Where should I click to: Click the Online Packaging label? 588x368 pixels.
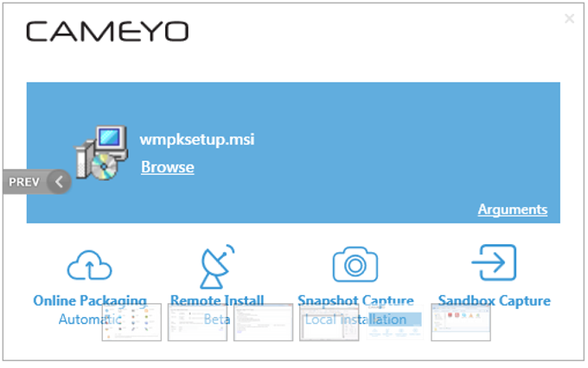coord(90,300)
